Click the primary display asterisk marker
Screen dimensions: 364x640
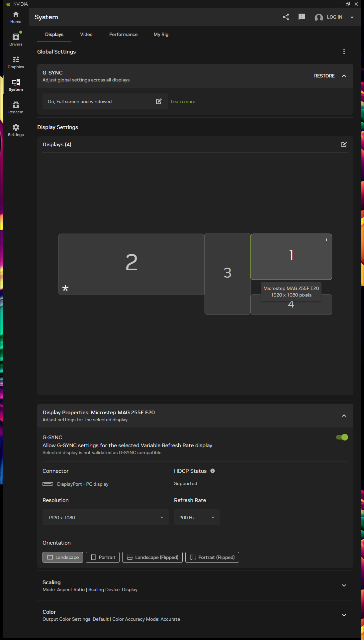click(65, 288)
